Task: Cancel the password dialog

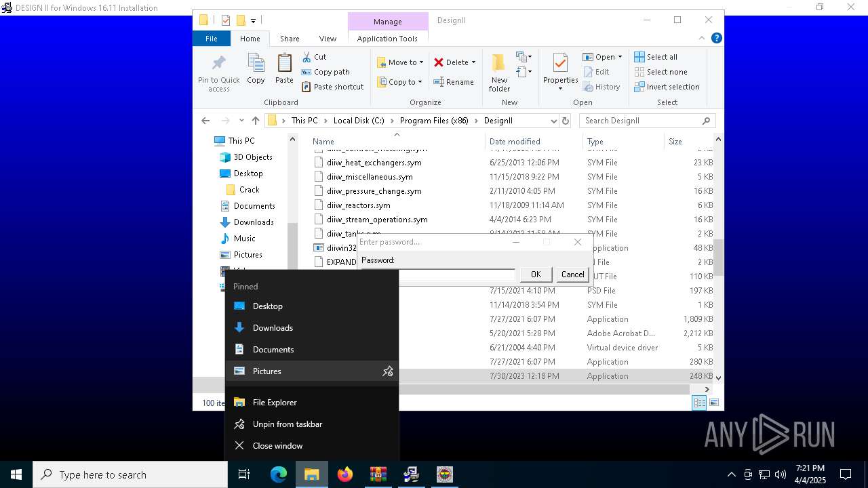Action: pos(572,274)
